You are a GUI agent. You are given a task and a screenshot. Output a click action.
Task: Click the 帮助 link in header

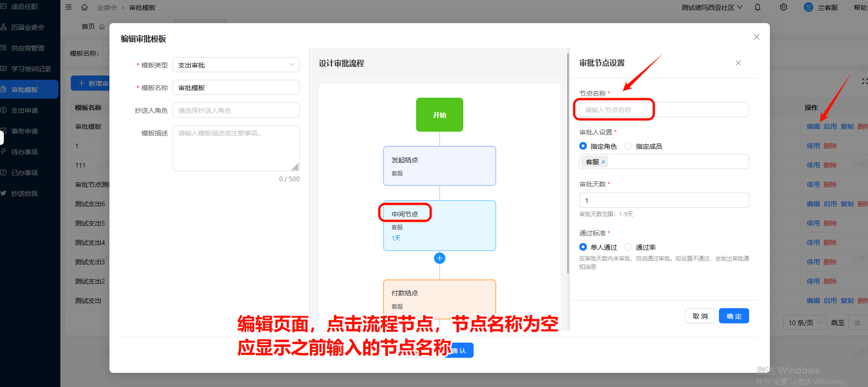pyautogui.click(x=860, y=8)
